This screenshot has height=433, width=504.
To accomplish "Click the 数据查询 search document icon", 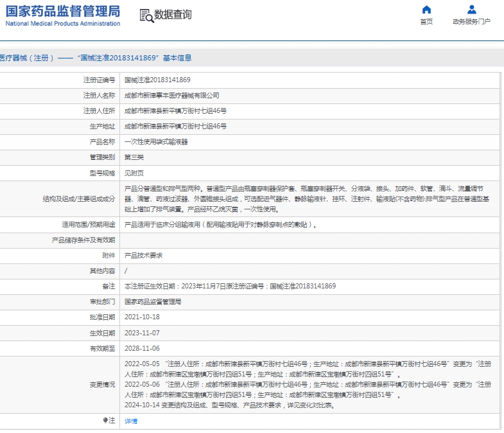I will 146,15.
